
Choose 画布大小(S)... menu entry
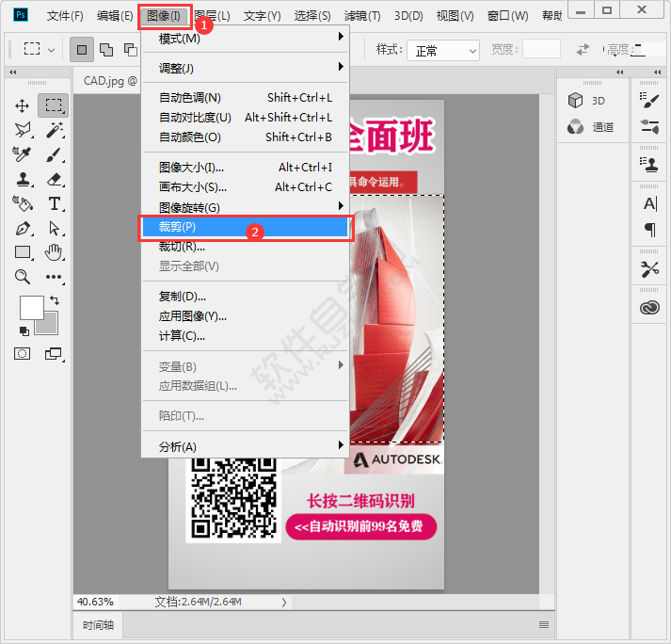[246, 187]
